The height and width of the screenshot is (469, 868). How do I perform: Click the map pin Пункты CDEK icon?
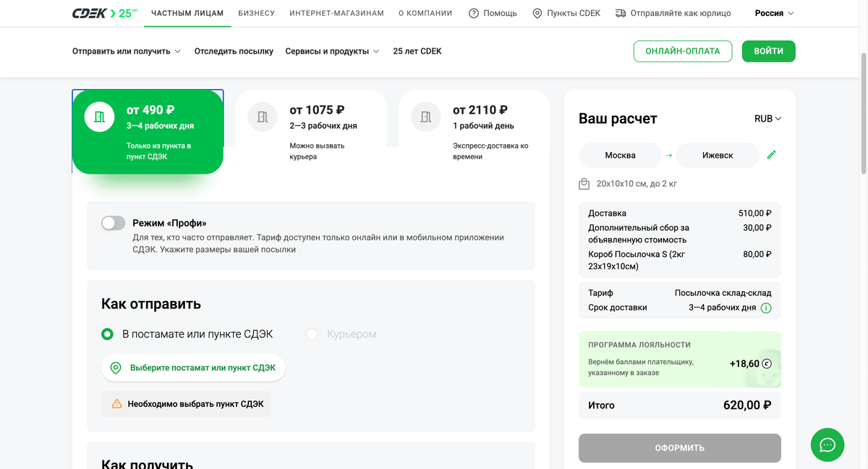coord(537,13)
